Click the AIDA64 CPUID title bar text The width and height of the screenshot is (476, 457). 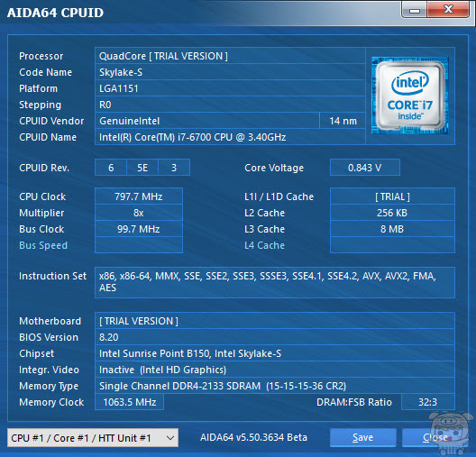coord(55,13)
